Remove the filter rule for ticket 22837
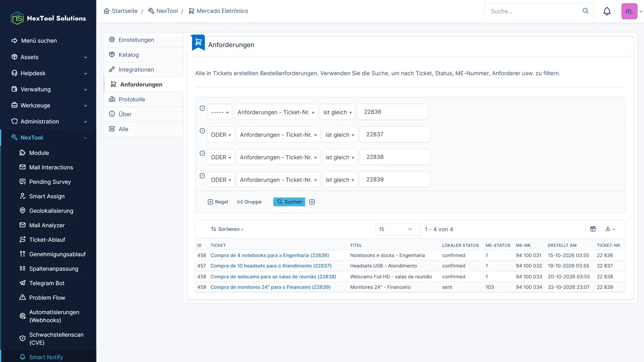Viewport: 644px width, 362px height. tap(202, 131)
